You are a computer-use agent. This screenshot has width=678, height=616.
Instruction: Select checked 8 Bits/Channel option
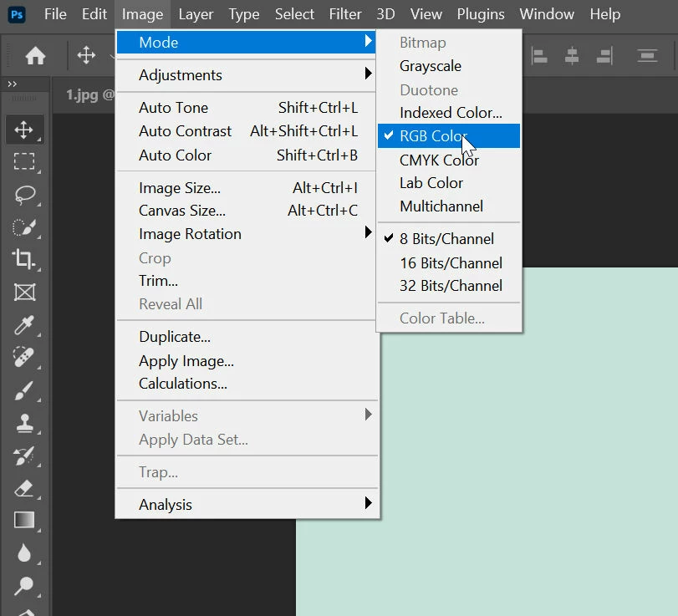449,238
